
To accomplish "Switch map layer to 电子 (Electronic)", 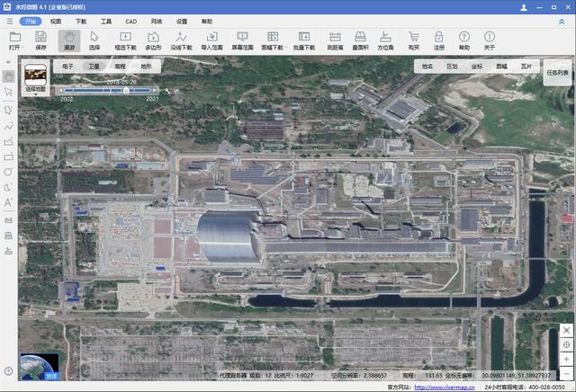I will click(68, 67).
